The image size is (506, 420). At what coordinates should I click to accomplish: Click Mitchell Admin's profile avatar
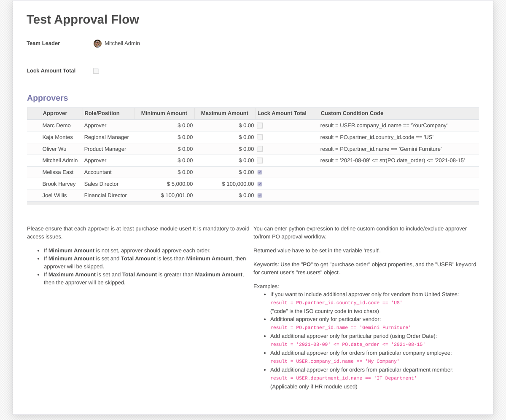click(97, 43)
